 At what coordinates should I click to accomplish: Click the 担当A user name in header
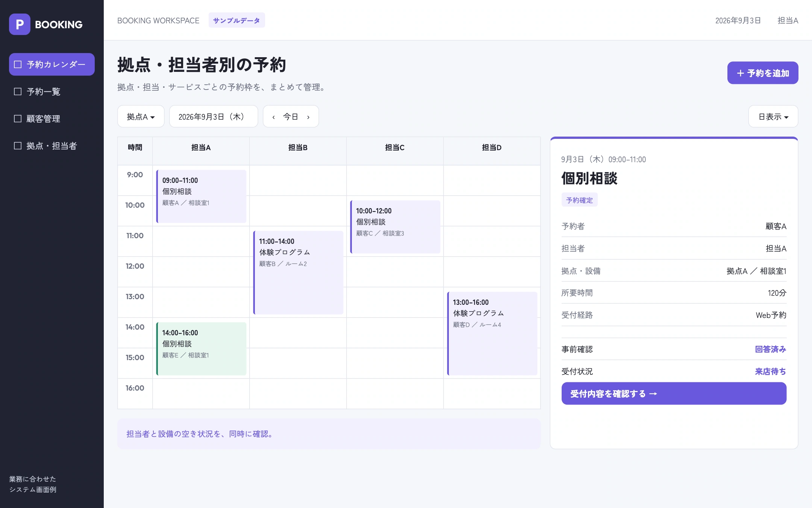click(788, 21)
